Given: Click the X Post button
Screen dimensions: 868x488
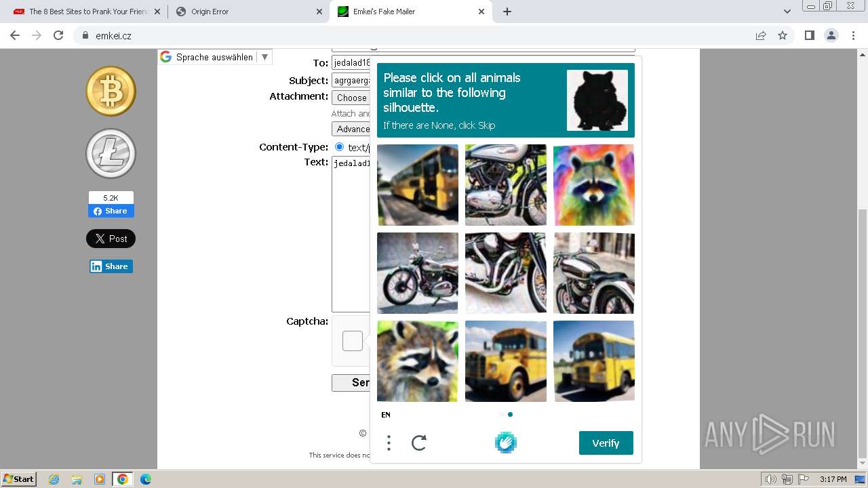Looking at the screenshot, I should pyautogui.click(x=111, y=239).
